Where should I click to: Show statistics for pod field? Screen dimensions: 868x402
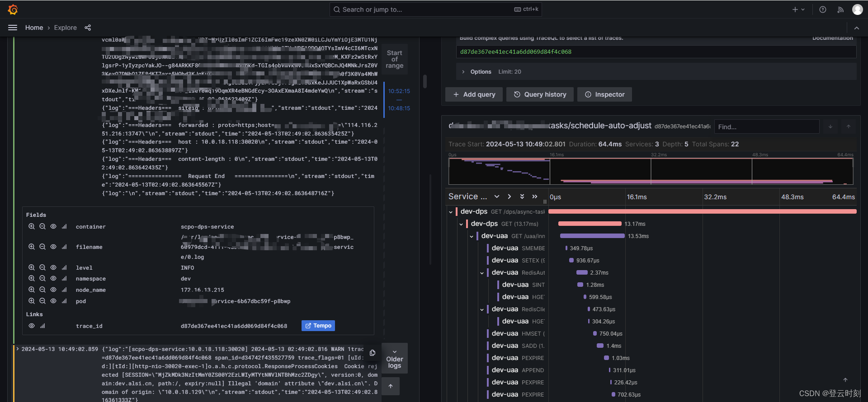point(64,301)
